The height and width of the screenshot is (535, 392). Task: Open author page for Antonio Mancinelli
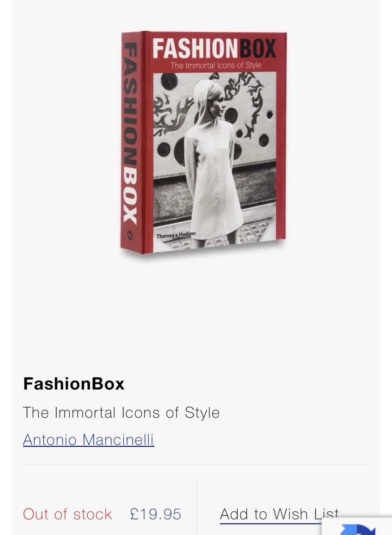click(89, 440)
